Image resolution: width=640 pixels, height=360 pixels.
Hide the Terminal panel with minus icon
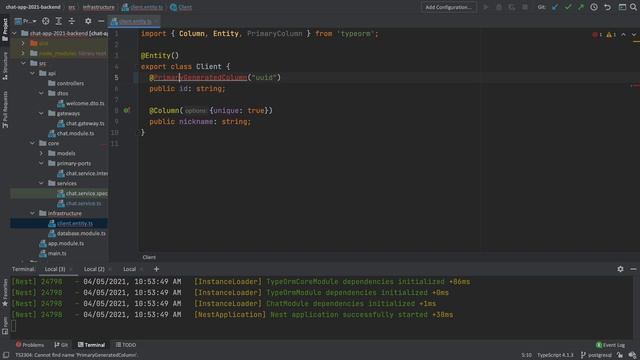click(633, 269)
